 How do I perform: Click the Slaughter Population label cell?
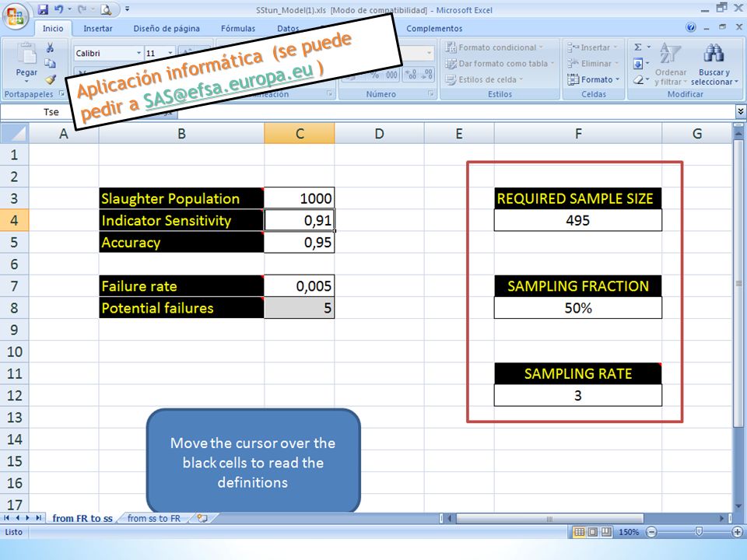[x=181, y=198]
